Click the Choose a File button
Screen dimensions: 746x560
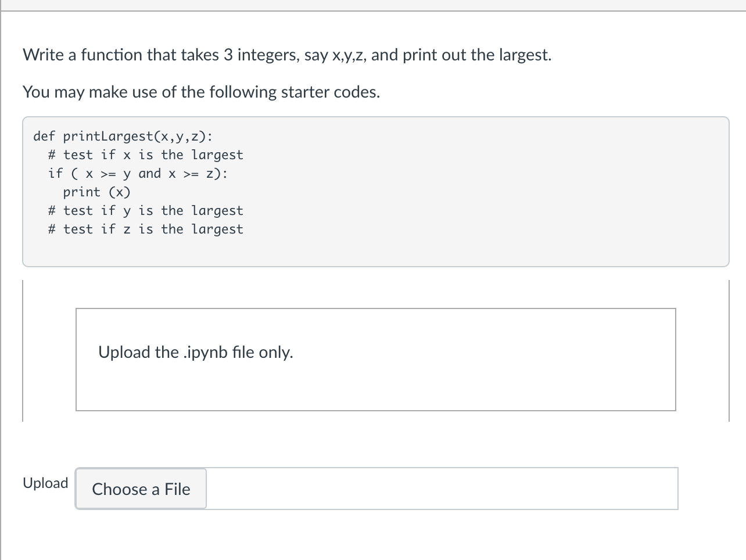tap(140, 489)
